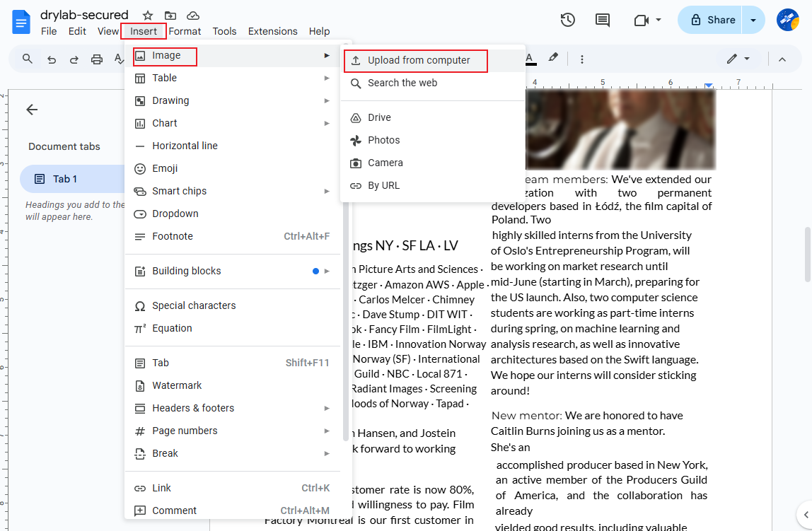
Task: Show the side panel arrow
Action: click(x=805, y=515)
